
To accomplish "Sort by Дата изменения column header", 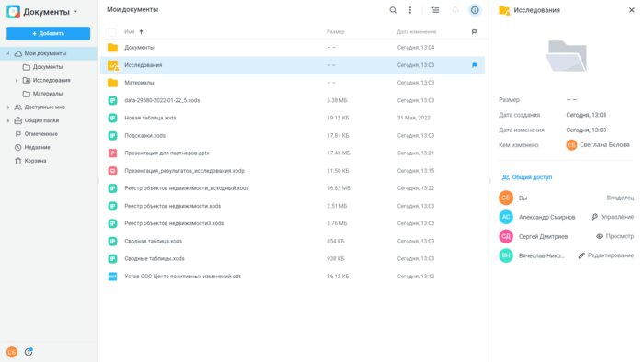I will pyautogui.click(x=417, y=32).
